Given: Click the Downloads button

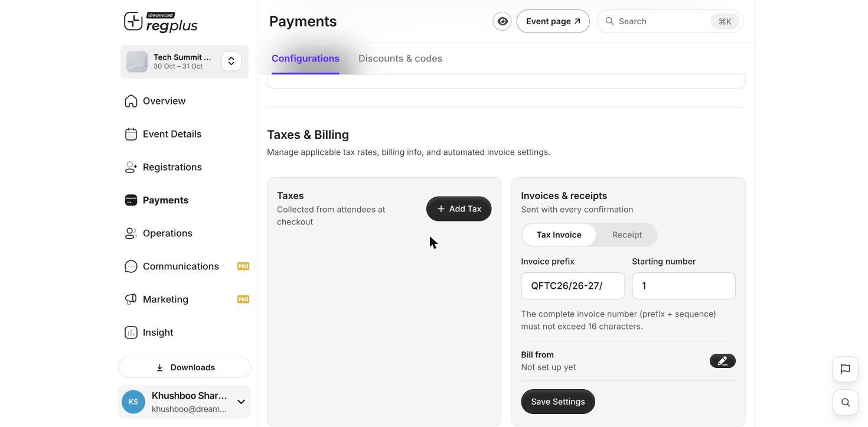Looking at the screenshot, I should 184,367.
